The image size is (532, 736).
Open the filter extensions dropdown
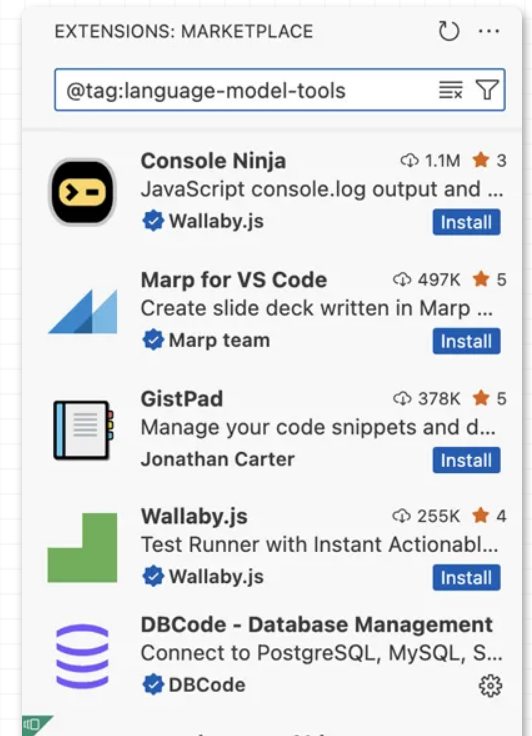pos(487,90)
